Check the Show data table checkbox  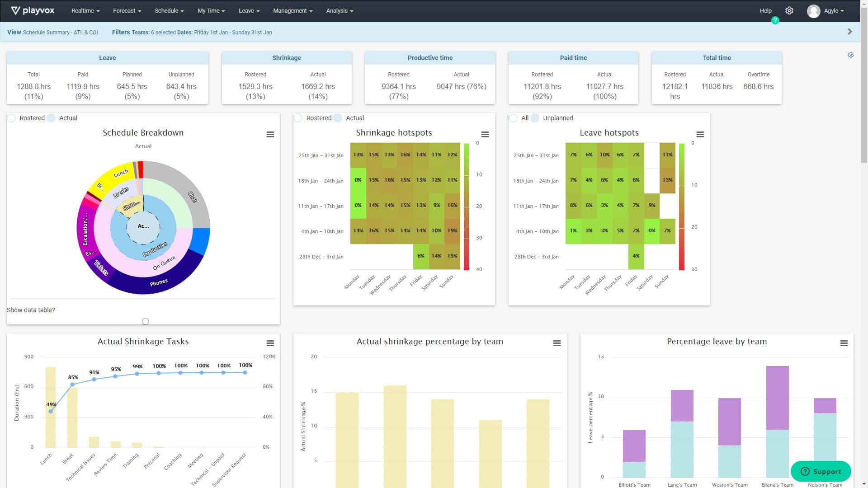(x=146, y=322)
